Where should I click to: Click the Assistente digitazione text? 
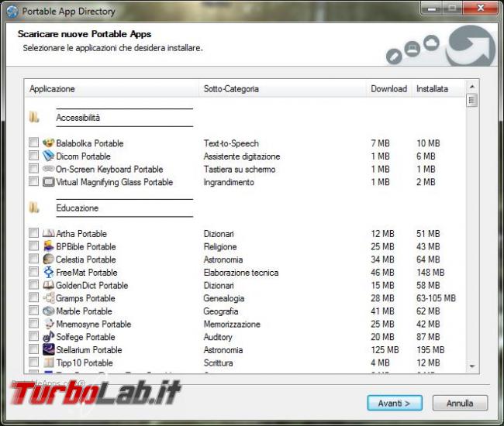coord(242,156)
